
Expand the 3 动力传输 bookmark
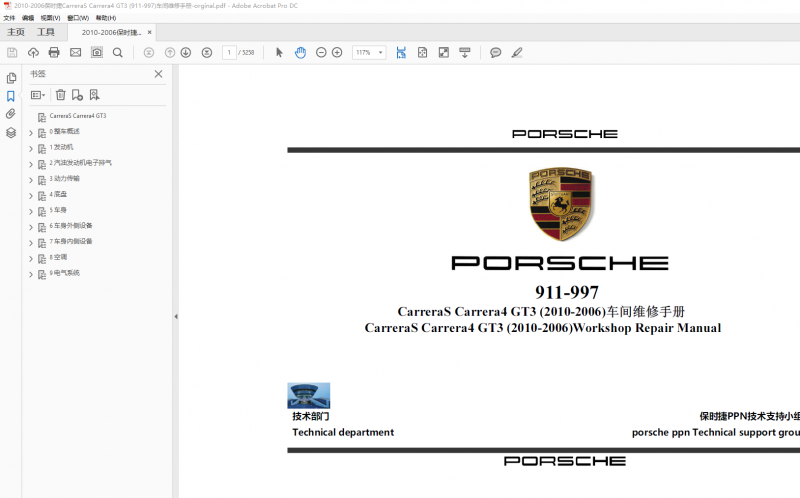pos(31,181)
